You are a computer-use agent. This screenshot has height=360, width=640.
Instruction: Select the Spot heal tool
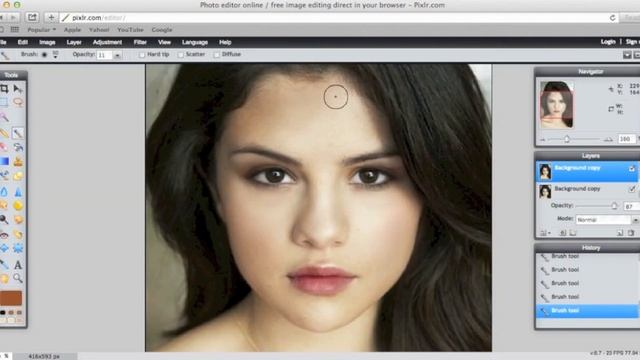tap(18, 235)
